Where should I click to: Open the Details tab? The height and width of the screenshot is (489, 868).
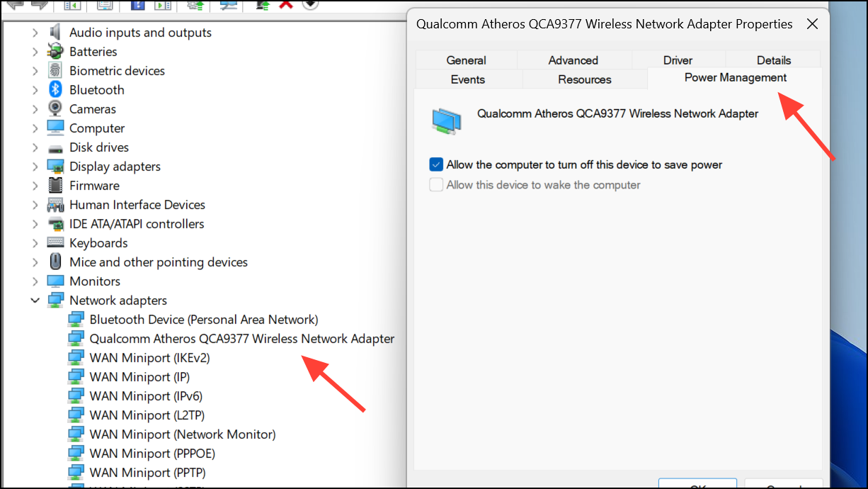coord(774,60)
